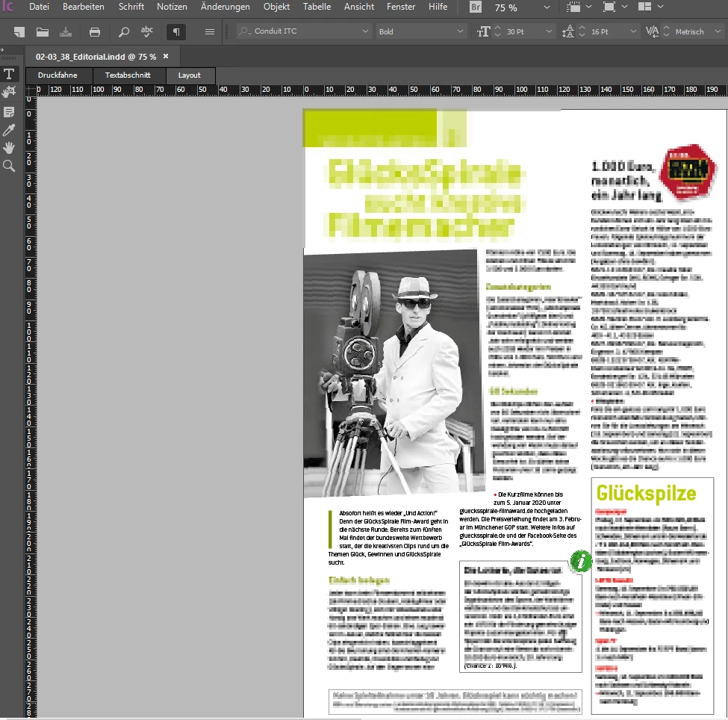Open the Datei menu
Image resolution: width=728 pixels, height=720 pixels.
pyautogui.click(x=39, y=7)
